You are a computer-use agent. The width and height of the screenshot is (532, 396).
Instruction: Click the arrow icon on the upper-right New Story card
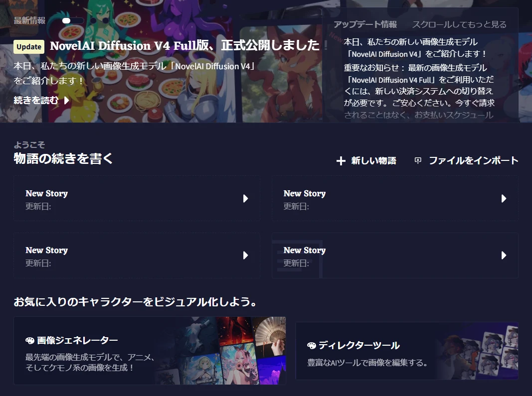pyautogui.click(x=504, y=198)
